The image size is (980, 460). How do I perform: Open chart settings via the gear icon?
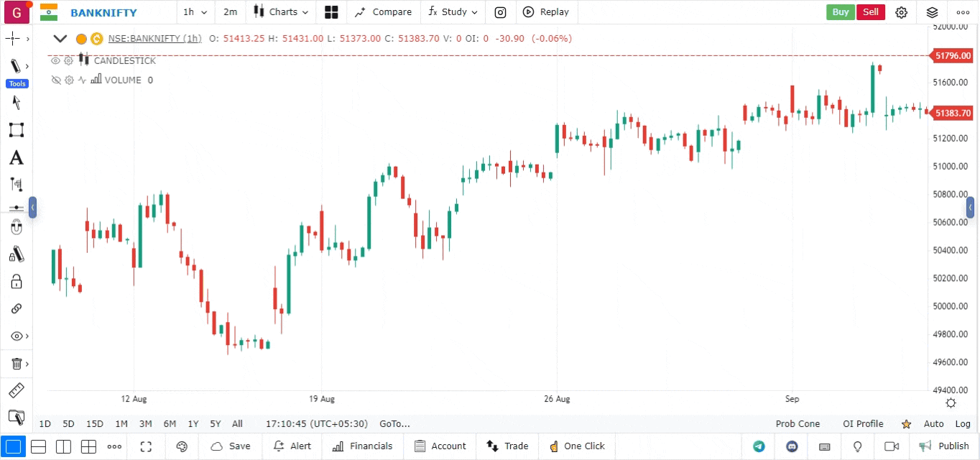[902, 12]
